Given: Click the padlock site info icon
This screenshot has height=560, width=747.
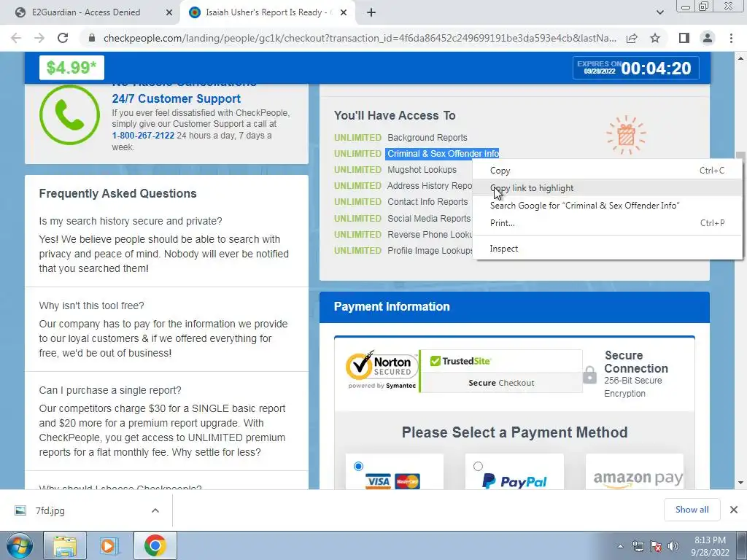Looking at the screenshot, I should (92, 38).
